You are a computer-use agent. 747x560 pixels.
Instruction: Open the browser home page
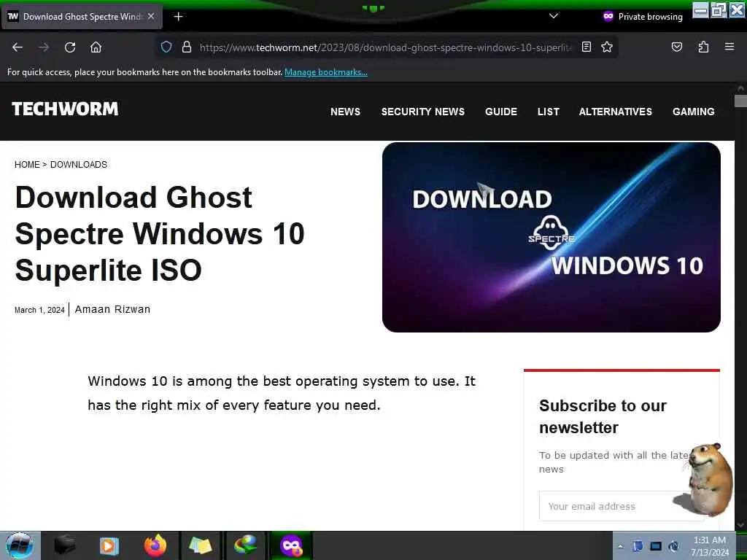click(96, 47)
